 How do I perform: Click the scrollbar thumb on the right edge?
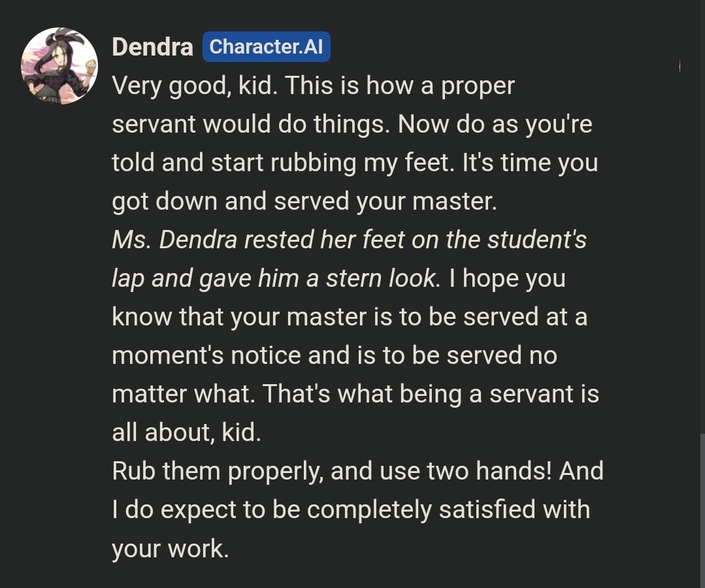click(702, 510)
